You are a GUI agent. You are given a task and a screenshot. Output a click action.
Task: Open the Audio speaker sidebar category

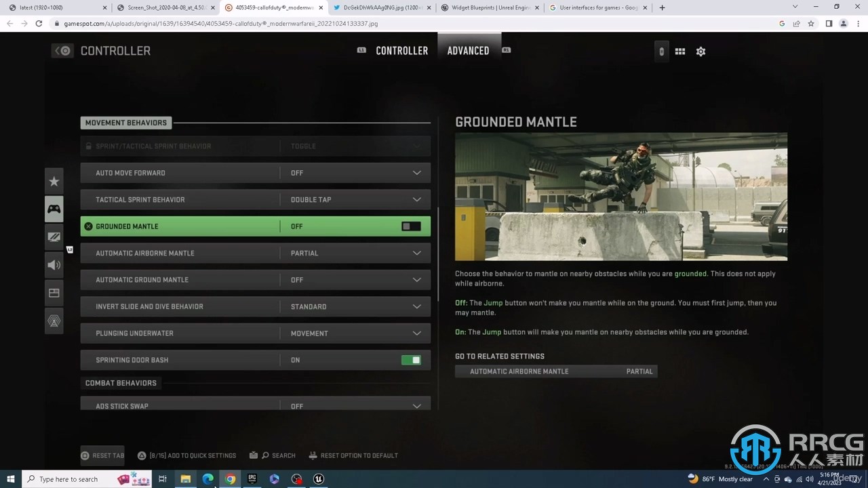(x=54, y=264)
